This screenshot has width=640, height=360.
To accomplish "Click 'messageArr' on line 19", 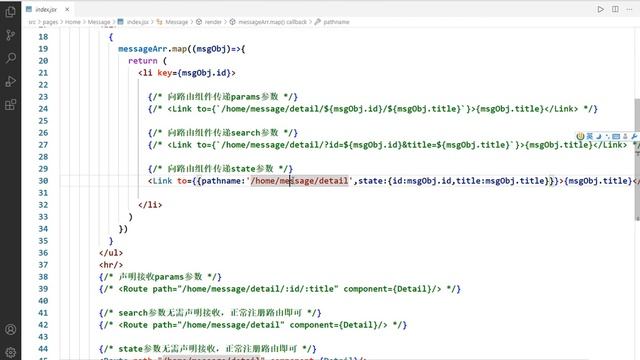I will coord(142,49).
